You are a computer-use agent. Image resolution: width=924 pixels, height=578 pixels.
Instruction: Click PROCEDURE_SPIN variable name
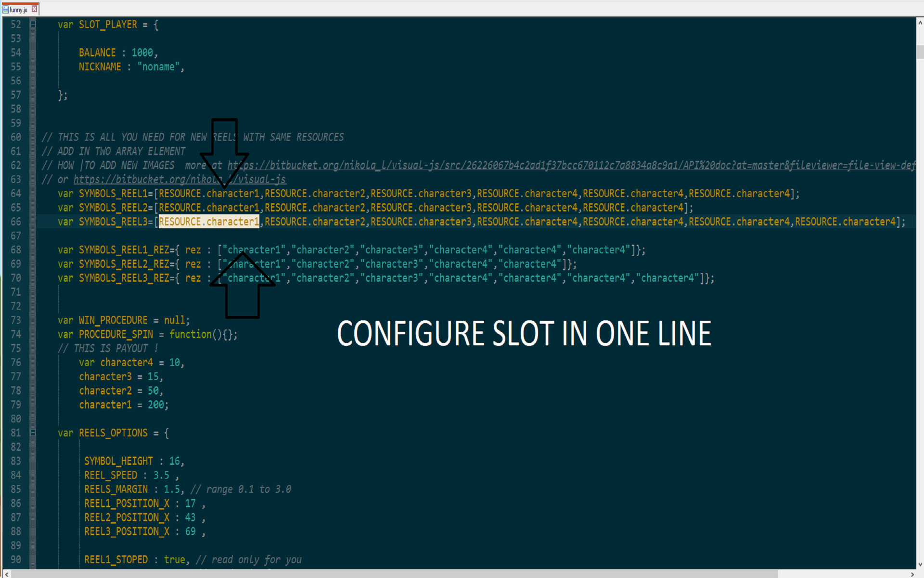click(x=116, y=334)
